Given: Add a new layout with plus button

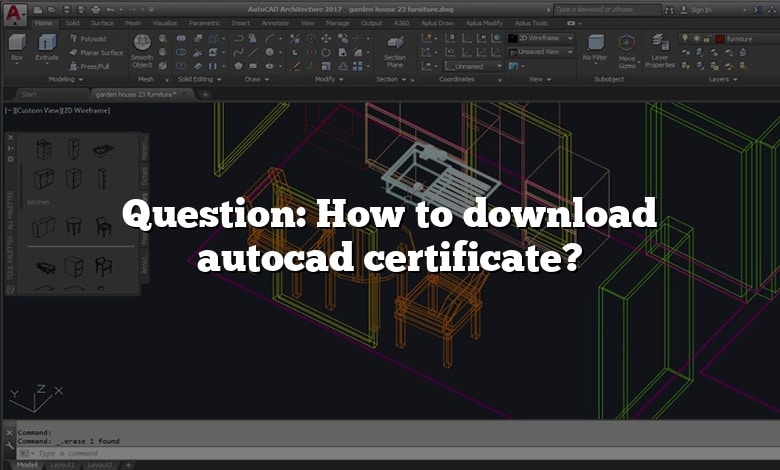Looking at the screenshot, I should [x=128, y=465].
